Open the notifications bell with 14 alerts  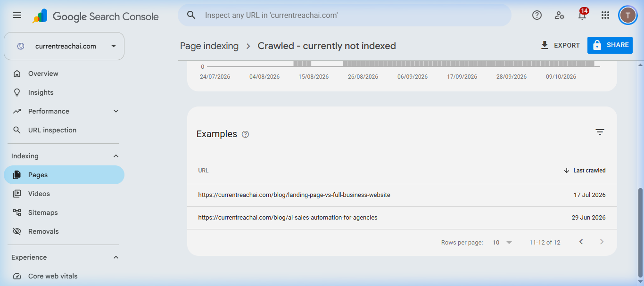582,15
